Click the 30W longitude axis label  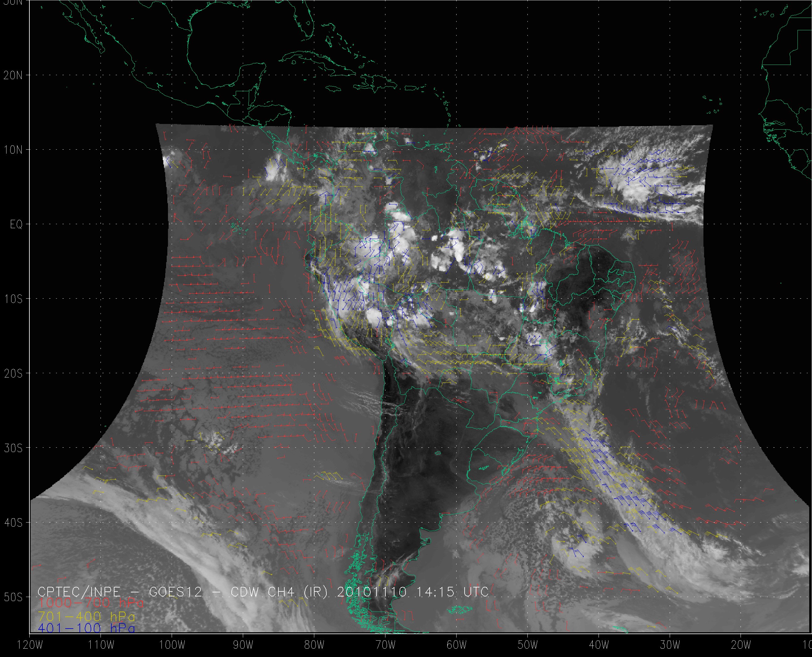(670, 645)
